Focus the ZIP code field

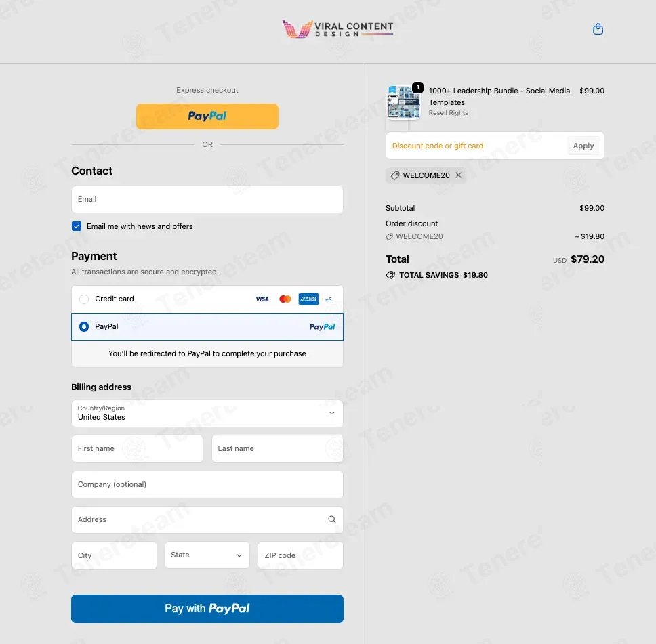(300, 555)
